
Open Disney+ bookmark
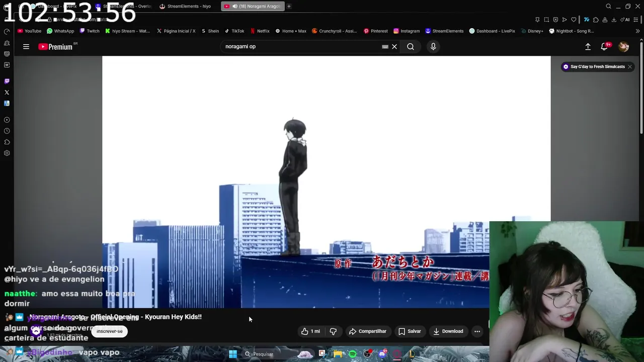tap(532, 31)
